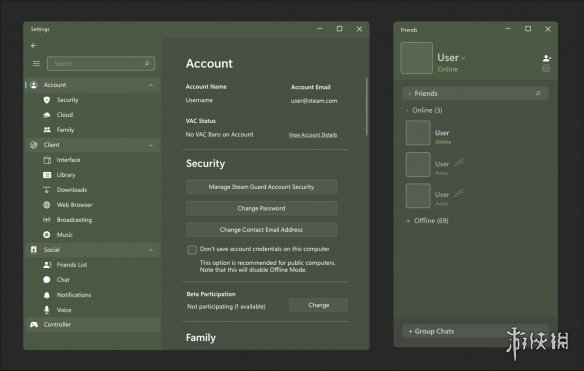Click Change Contact Email Address button
This screenshot has height=371, width=584.
pyautogui.click(x=261, y=230)
